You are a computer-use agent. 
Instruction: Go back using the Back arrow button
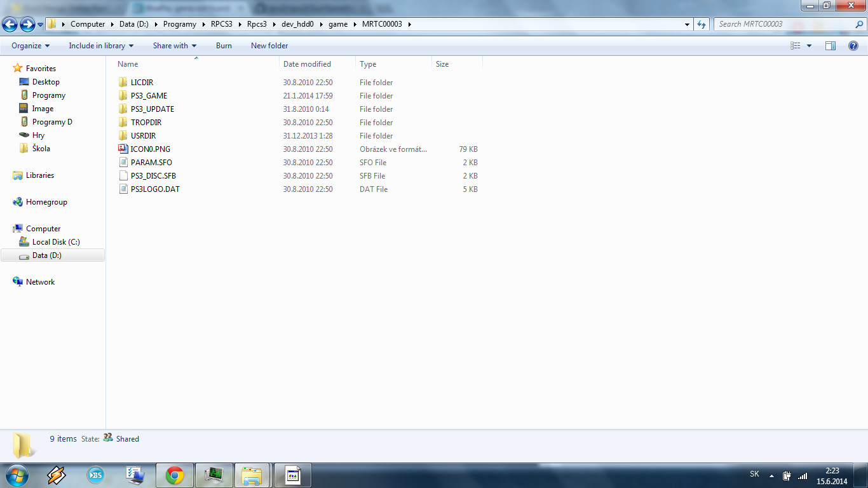[x=10, y=24]
